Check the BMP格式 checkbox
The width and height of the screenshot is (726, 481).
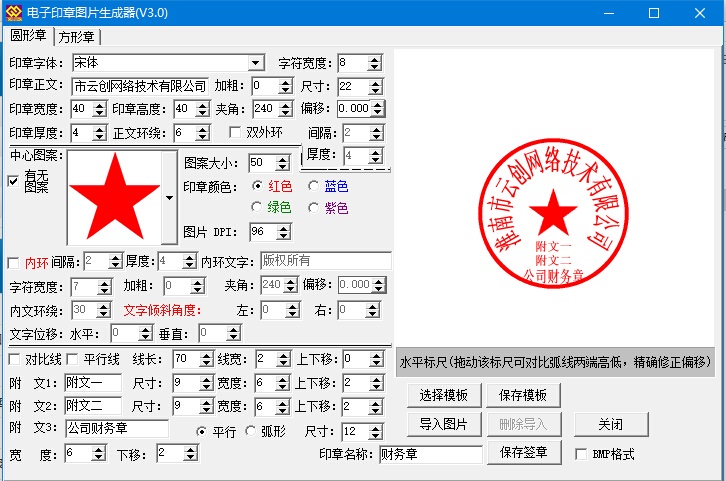pyautogui.click(x=583, y=454)
